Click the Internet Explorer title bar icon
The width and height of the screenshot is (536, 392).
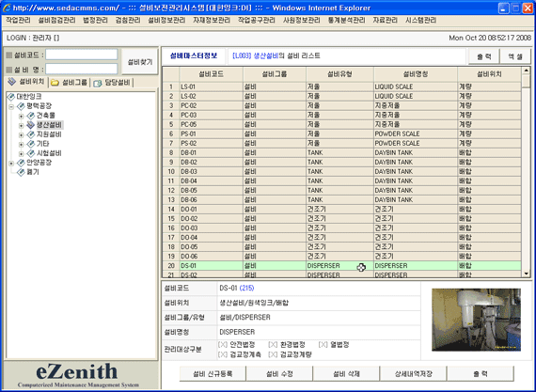[7, 8]
